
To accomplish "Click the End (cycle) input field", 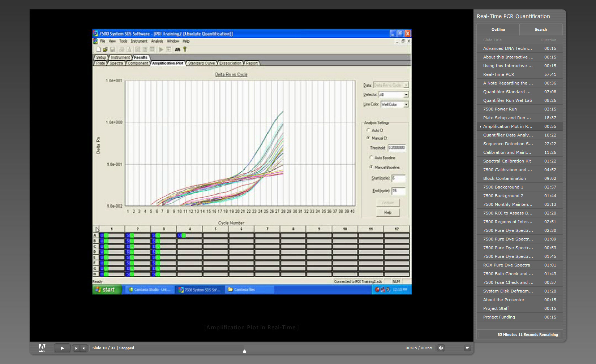I will pos(399,191).
